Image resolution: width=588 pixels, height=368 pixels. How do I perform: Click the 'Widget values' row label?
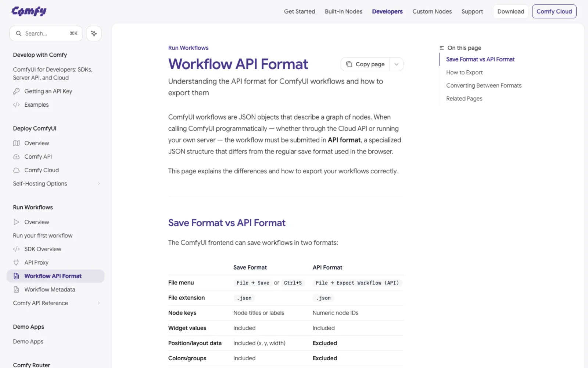(187, 328)
